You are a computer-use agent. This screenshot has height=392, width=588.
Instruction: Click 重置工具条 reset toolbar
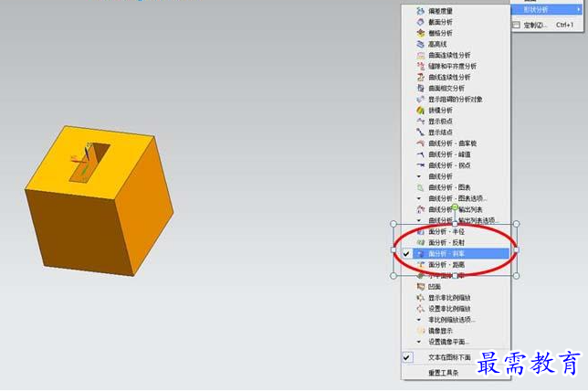[443, 373]
